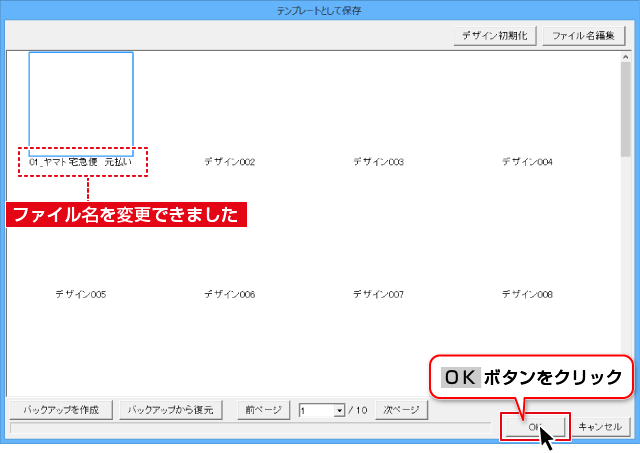This screenshot has height=453, width=640.
Task: Go to the next page with 次ページ
Action: [x=401, y=410]
